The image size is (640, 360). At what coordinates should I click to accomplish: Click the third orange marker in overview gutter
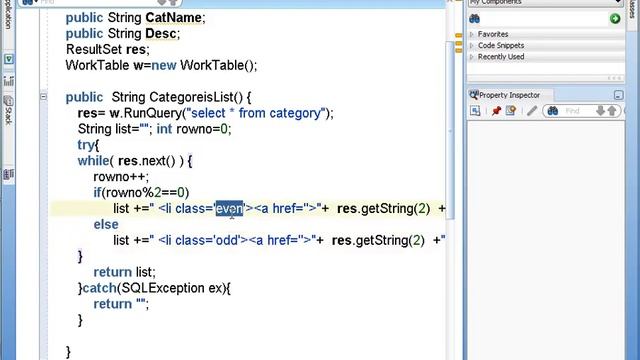coord(458,51)
